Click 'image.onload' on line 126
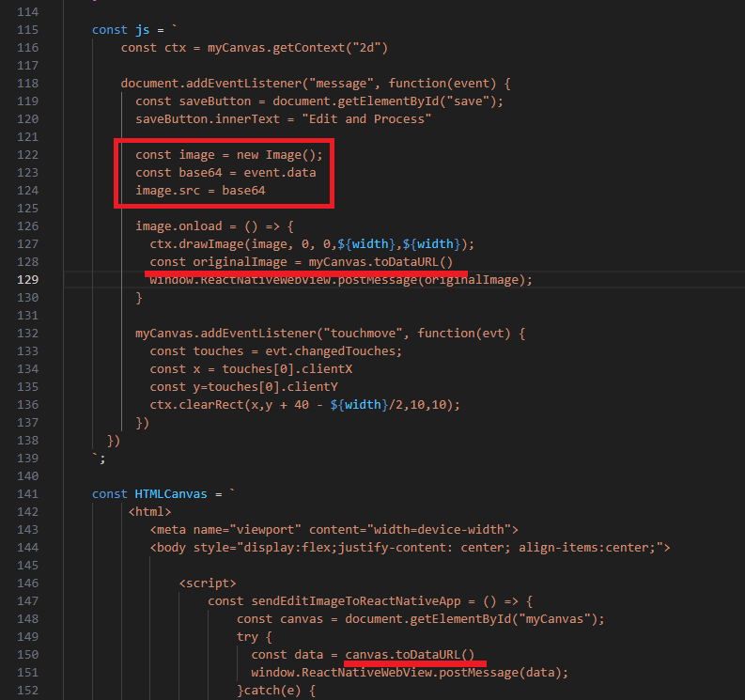Image resolution: width=745 pixels, height=700 pixels. pyautogui.click(x=178, y=226)
